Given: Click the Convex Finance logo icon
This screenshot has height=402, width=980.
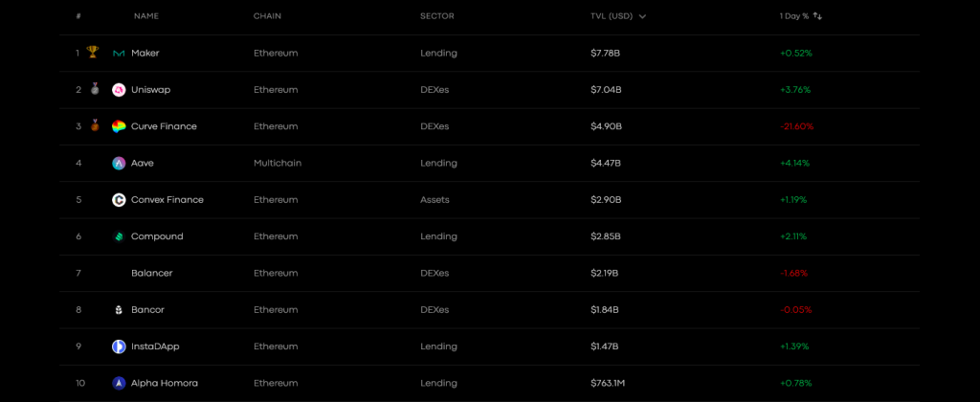Looking at the screenshot, I should 119,200.
